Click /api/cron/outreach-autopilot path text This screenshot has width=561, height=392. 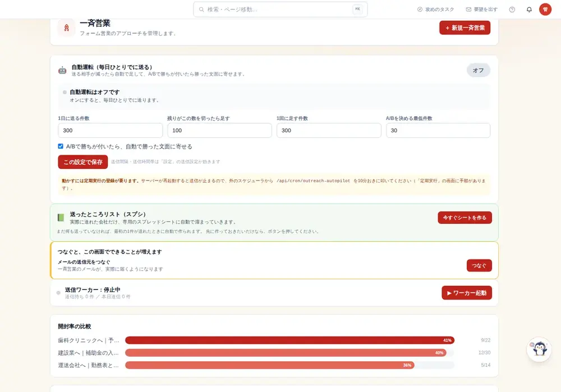tap(313, 181)
